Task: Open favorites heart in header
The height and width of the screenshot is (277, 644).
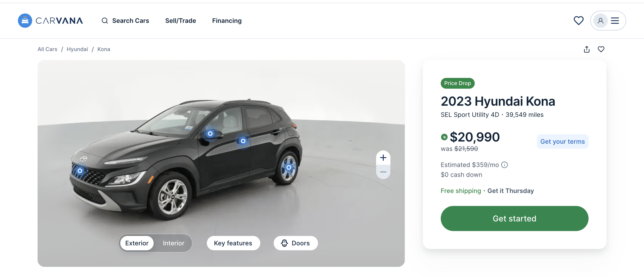Action: 578,21
